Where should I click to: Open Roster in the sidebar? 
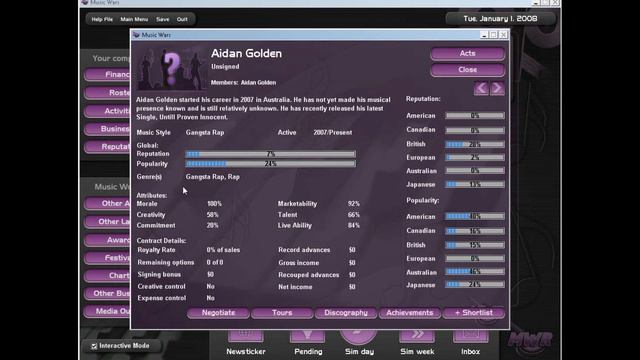pyautogui.click(x=107, y=93)
